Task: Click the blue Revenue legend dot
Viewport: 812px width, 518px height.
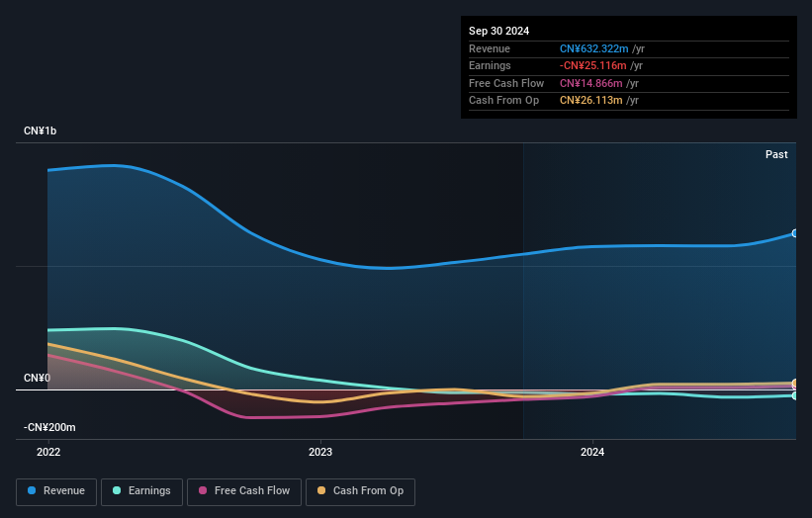Action: click(x=32, y=490)
